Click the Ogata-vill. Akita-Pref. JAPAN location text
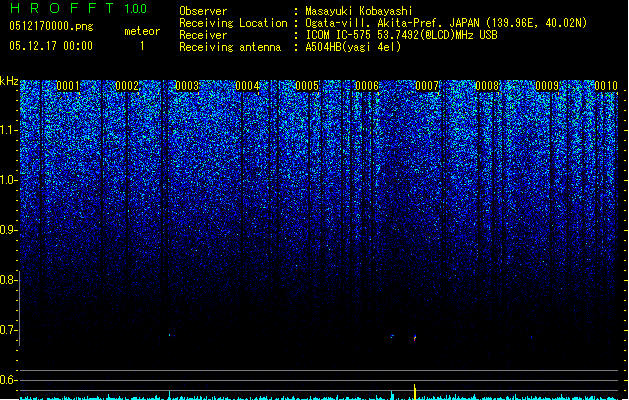 click(446, 23)
